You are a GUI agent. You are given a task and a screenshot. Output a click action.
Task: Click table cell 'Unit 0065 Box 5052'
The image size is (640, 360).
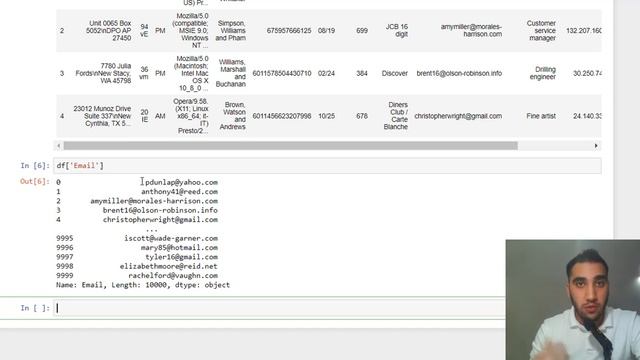click(x=108, y=31)
